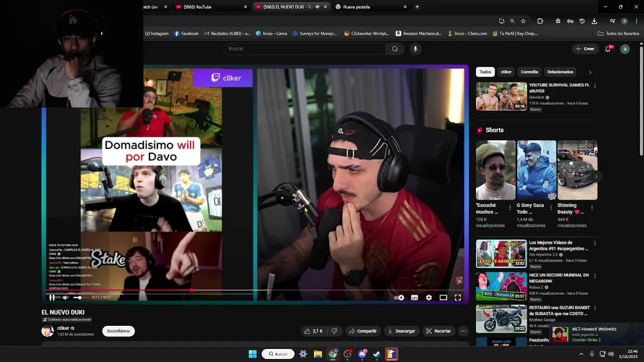Image resolution: width=644 pixels, height=362 pixels.
Task: Click the Recortar clip button
Action: coord(438,331)
